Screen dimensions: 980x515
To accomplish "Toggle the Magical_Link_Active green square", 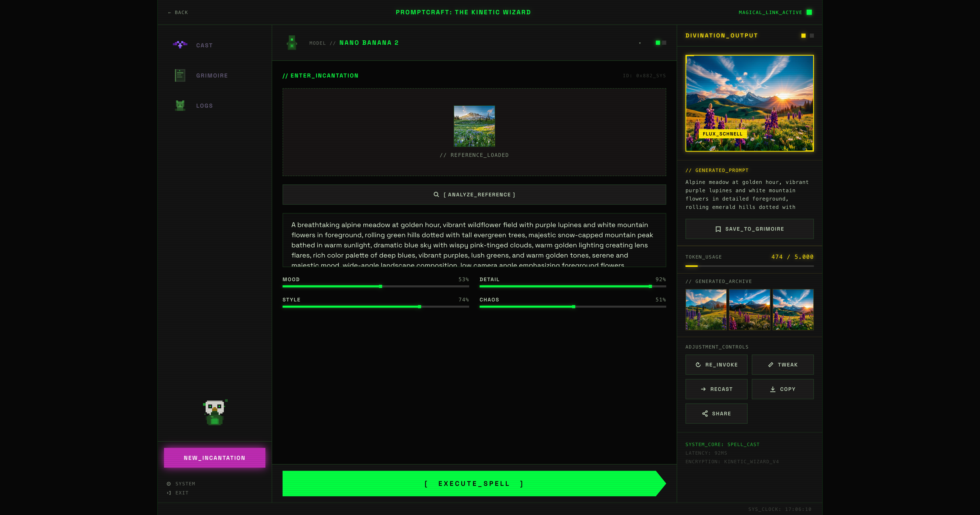I will tap(809, 12).
